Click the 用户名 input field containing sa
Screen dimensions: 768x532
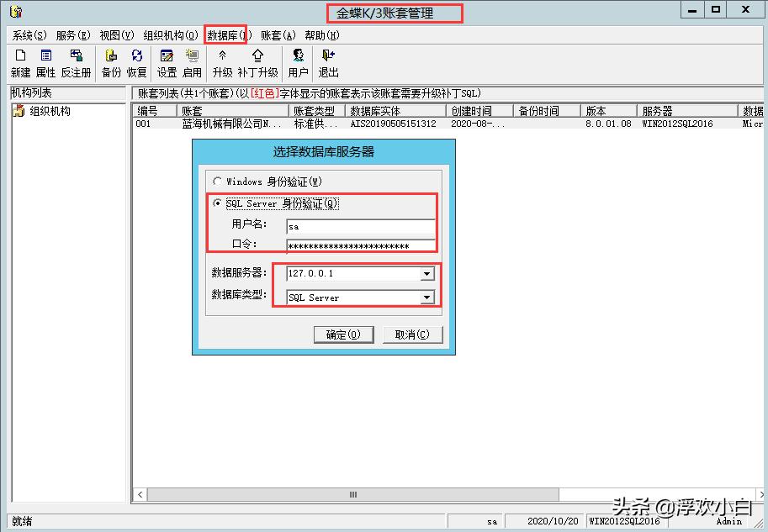pyautogui.click(x=360, y=226)
